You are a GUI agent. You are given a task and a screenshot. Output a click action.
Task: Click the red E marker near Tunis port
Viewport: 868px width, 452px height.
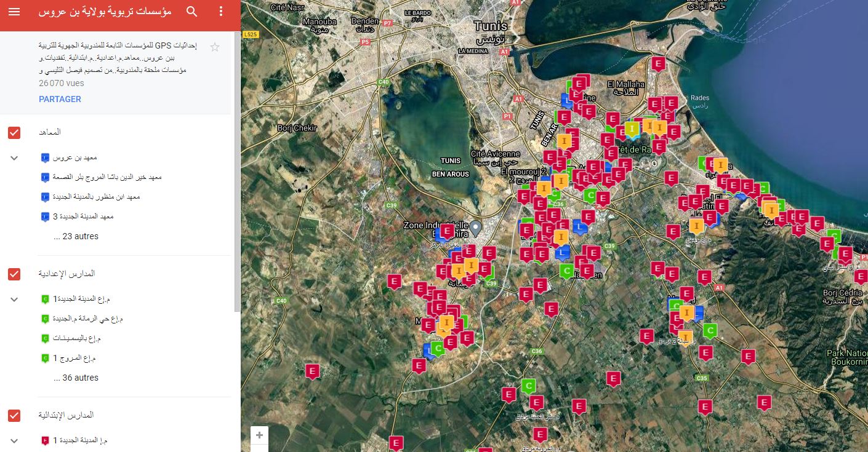[x=659, y=63]
